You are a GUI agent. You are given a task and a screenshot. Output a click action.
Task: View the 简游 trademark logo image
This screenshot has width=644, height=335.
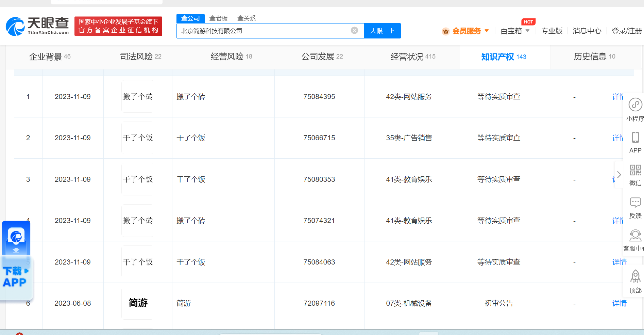pyautogui.click(x=138, y=303)
